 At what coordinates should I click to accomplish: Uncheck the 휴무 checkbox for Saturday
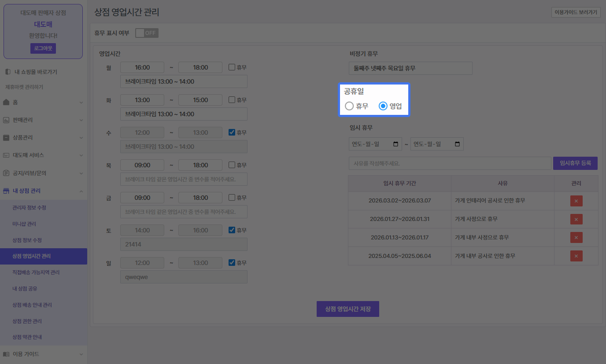[x=232, y=230]
